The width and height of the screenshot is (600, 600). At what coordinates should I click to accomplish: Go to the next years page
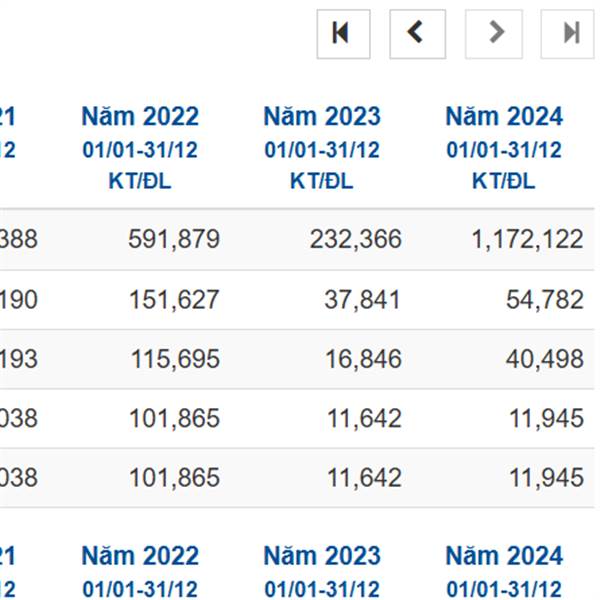click(494, 34)
